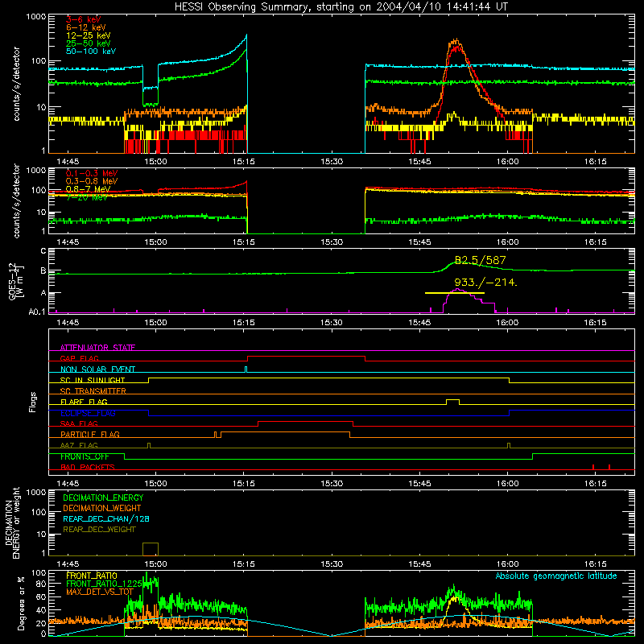
Task: Select the 3-6 keV legend label
Action: click(84, 19)
